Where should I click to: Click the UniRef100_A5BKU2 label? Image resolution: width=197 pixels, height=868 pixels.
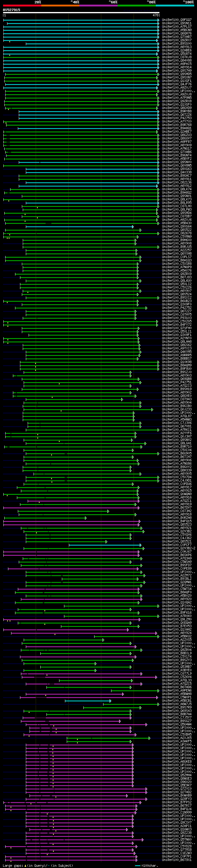click(x=177, y=636)
